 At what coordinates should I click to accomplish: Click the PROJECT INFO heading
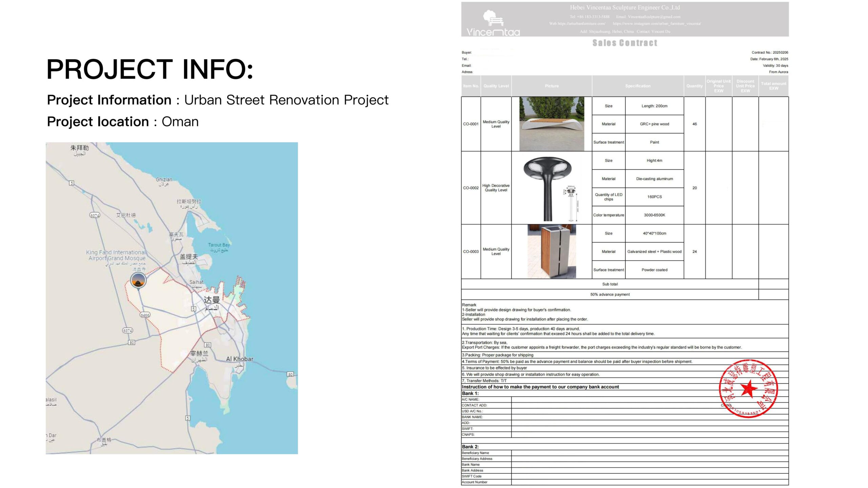(x=150, y=69)
